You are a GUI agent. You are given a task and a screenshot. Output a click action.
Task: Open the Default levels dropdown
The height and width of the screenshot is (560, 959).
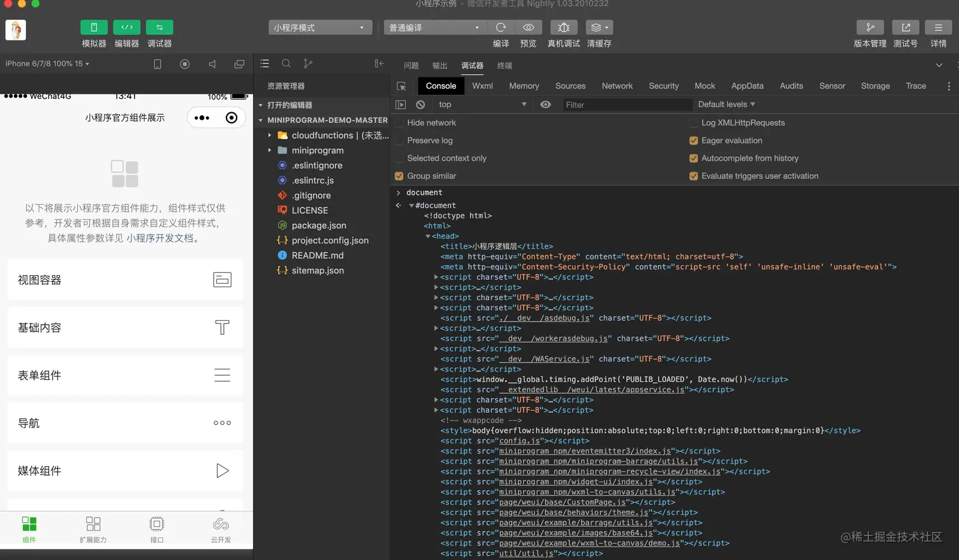pos(726,104)
